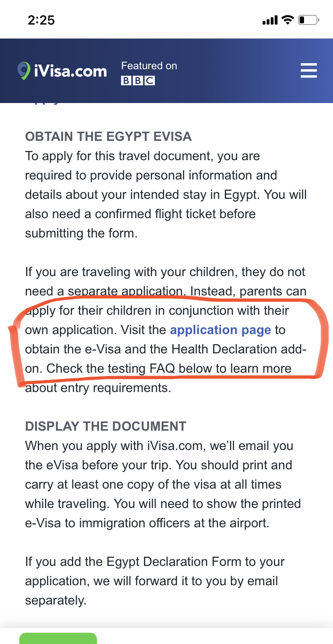Click the "When you apply with iVisa.com" sentence
The image size is (333, 644).
[x=159, y=446]
